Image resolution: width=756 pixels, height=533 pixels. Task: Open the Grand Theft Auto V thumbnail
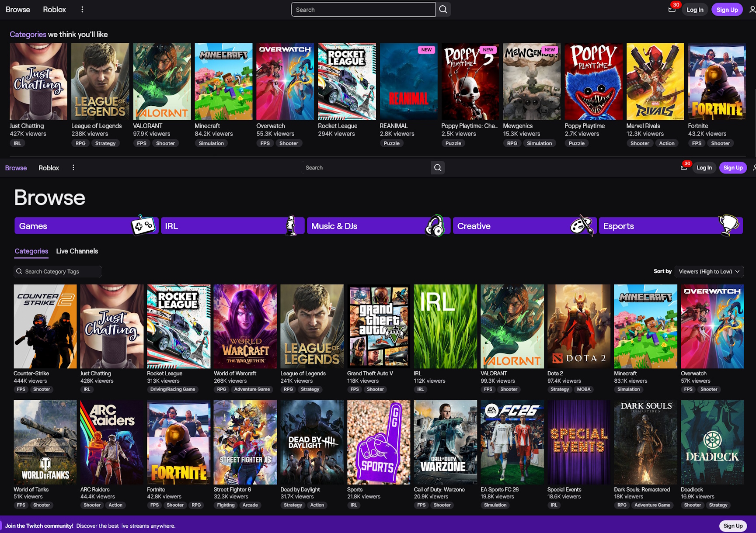379,326
